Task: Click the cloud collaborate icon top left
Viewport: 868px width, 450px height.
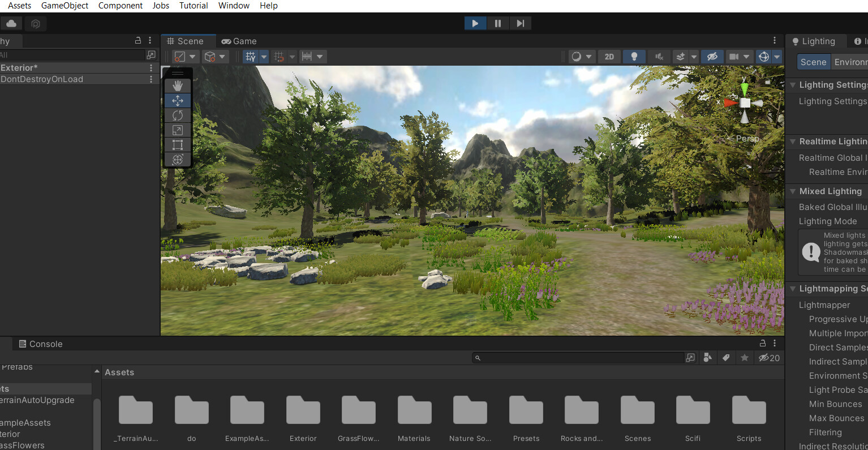Action: [x=12, y=23]
